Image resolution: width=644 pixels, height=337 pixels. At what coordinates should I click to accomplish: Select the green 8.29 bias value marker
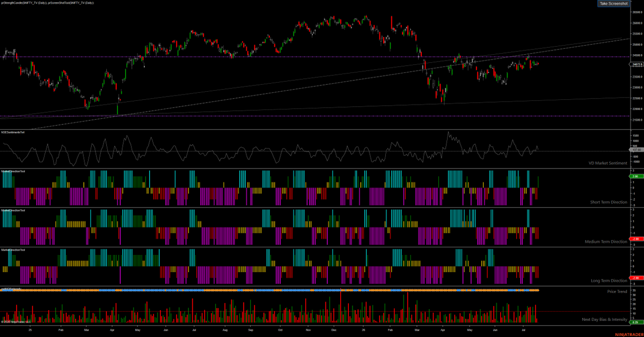[x=636, y=322]
